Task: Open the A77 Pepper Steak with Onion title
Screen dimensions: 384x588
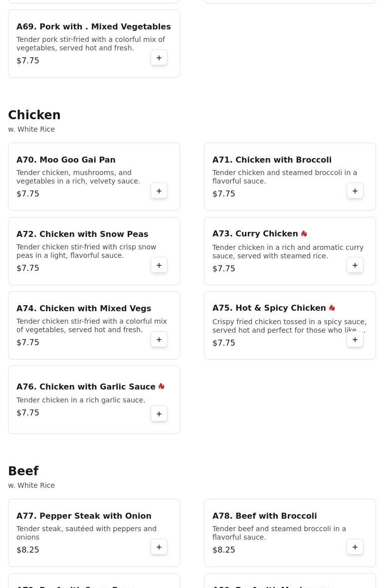Action: point(84,516)
